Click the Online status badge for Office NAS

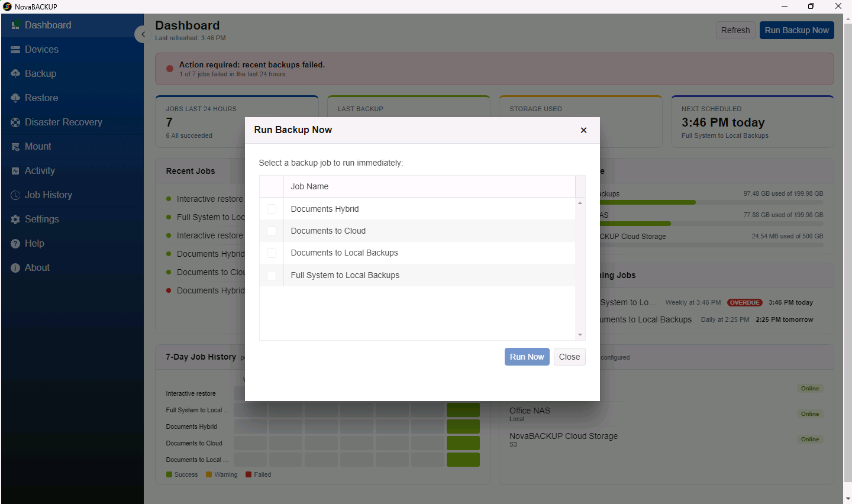810,414
